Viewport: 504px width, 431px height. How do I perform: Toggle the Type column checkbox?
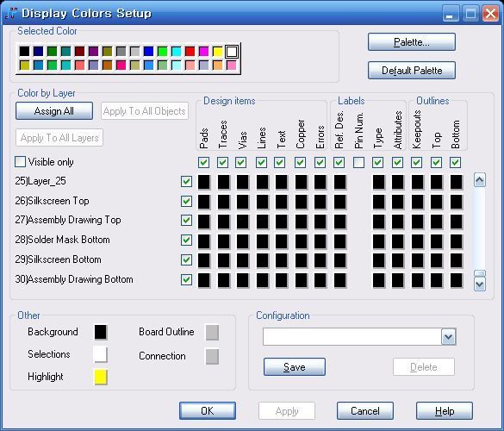377,162
